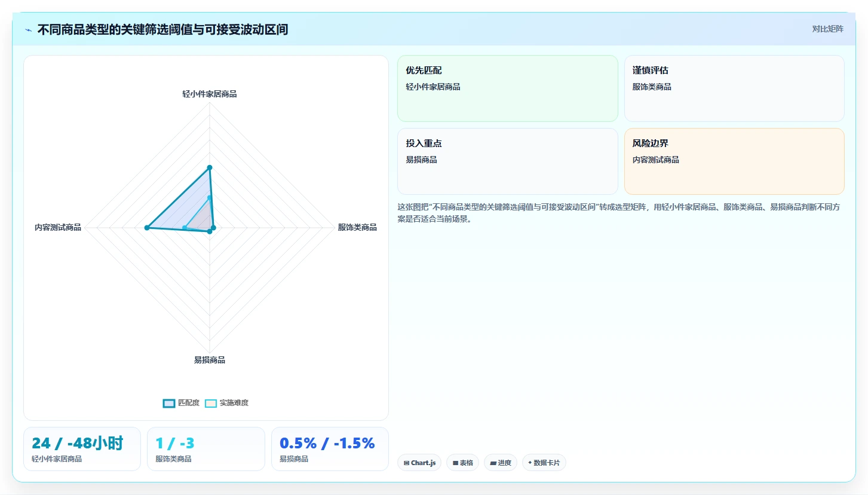Click radar axis label 轻小件家居商品

[x=210, y=94]
